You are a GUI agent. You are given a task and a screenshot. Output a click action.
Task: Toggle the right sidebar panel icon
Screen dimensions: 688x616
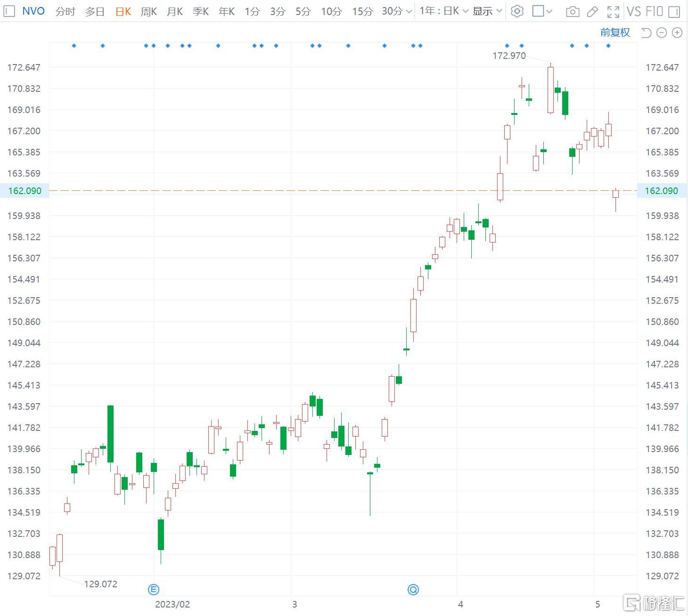point(674,11)
